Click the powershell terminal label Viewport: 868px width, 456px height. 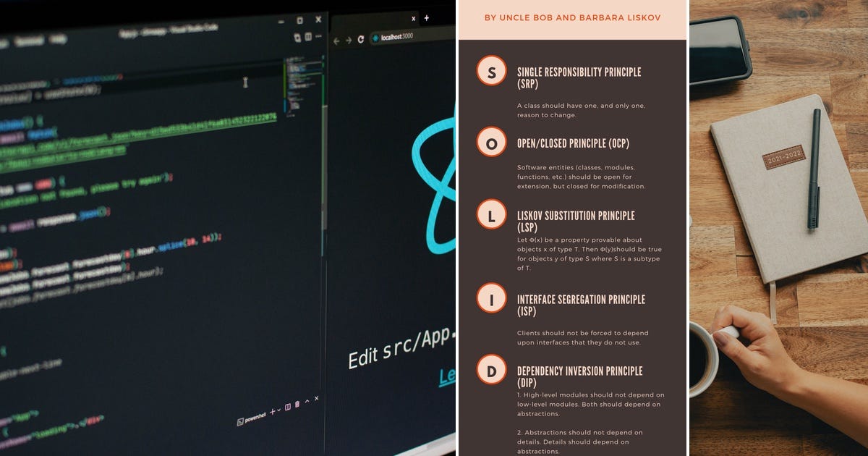tap(256, 418)
